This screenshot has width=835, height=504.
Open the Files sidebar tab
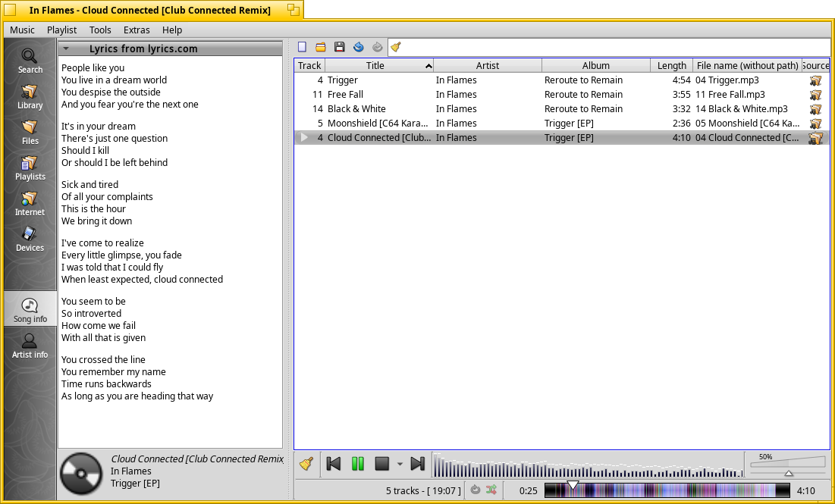click(30, 132)
